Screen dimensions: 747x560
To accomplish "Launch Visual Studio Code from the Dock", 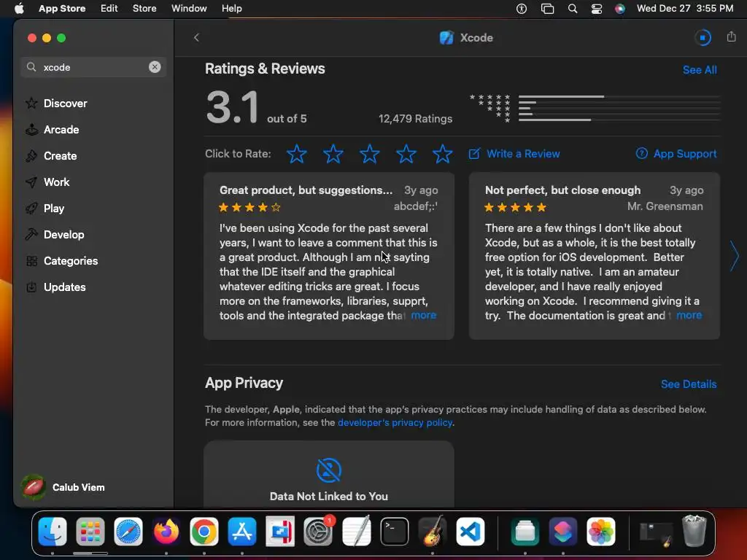I will [471, 532].
